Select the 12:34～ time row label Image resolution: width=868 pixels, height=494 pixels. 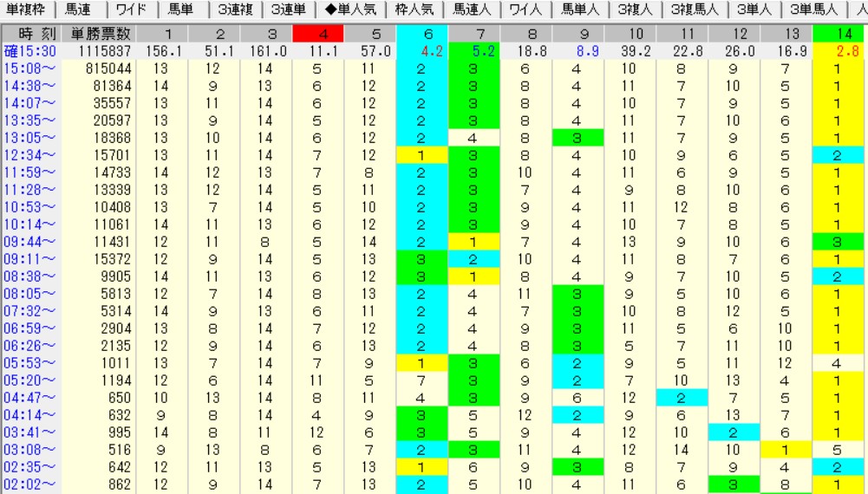pyautogui.click(x=30, y=155)
